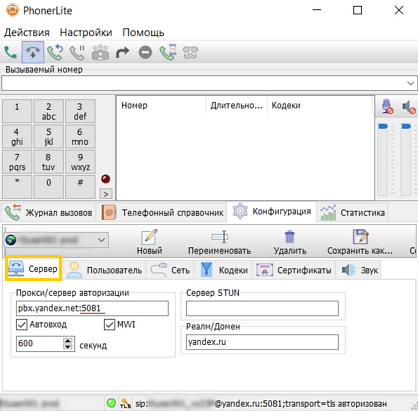Viewport: 418px width, 411px height.
Task: Click dial pad hash # key
Action: [x=80, y=187]
